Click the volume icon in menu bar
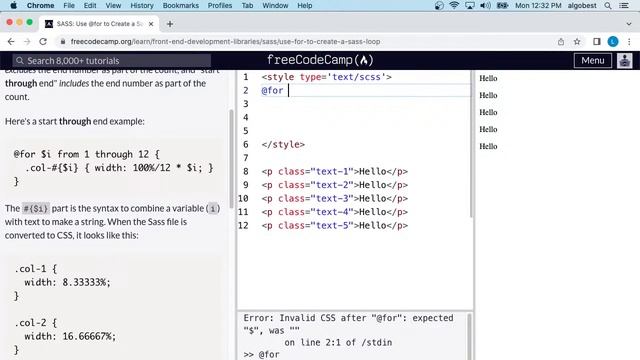Viewport: 640px width, 360px height. pyautogui.click(x=485, y=5)
